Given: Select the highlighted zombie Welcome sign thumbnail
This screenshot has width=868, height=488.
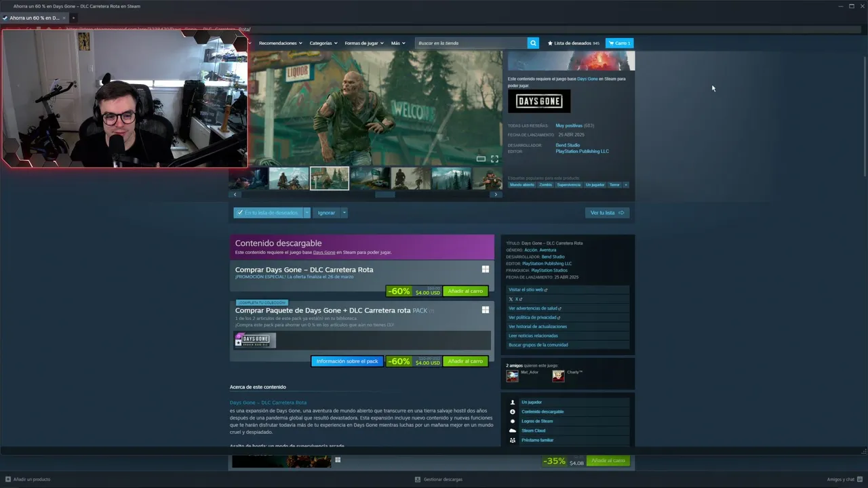Looking at the screenshot, I should click(x=330, y=178).
